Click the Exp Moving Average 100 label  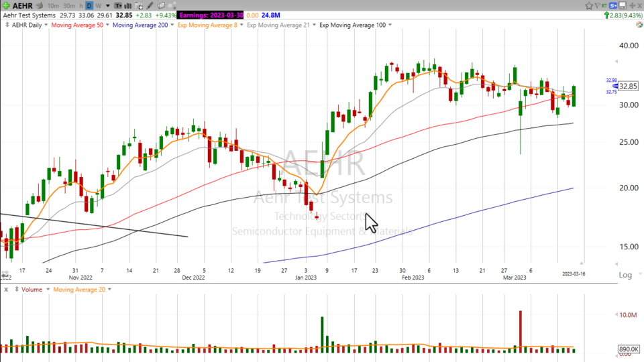click(x=353, y=25)
